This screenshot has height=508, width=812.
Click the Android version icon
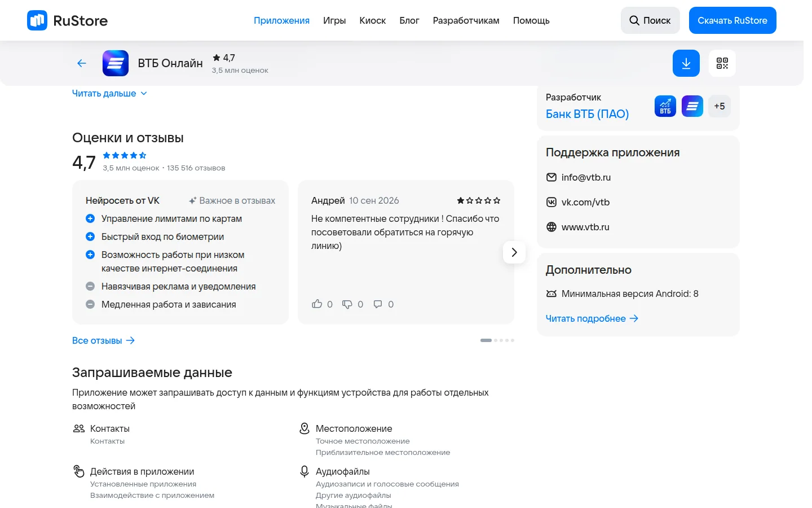(x=551, y=294)
